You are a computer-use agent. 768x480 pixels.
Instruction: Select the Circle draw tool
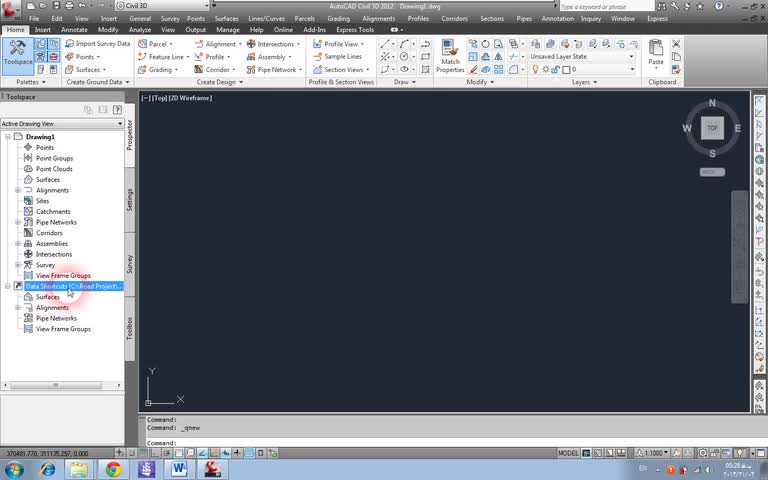pyautogui.click(x=404, y=57)
